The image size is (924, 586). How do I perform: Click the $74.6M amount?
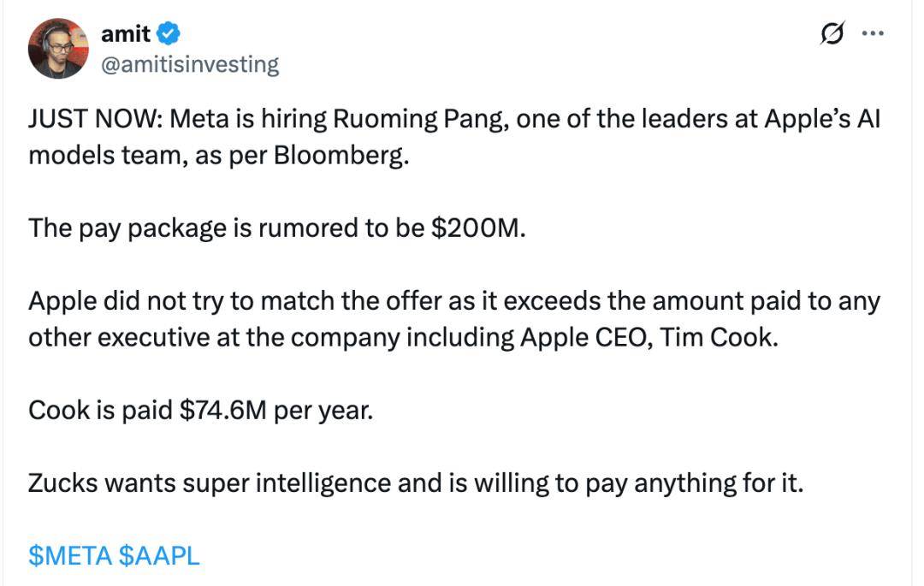pos(223,410)
